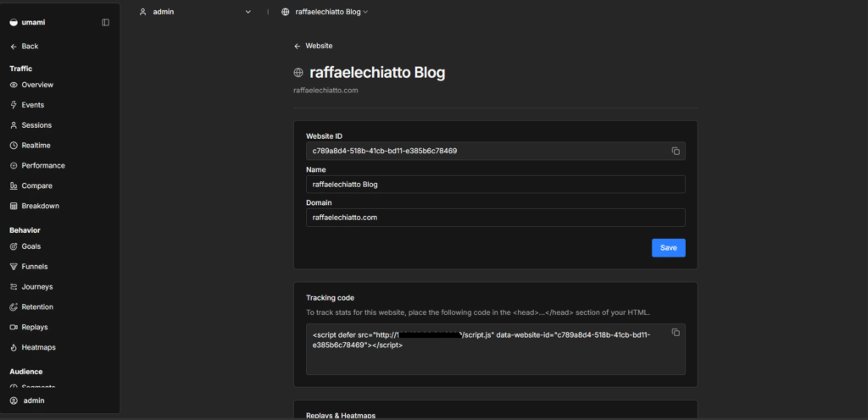The width and height of the screenshot is (868, 420).
Task: Click the raffaelechiatto.com subtitle text
Action: coord(325,90)
